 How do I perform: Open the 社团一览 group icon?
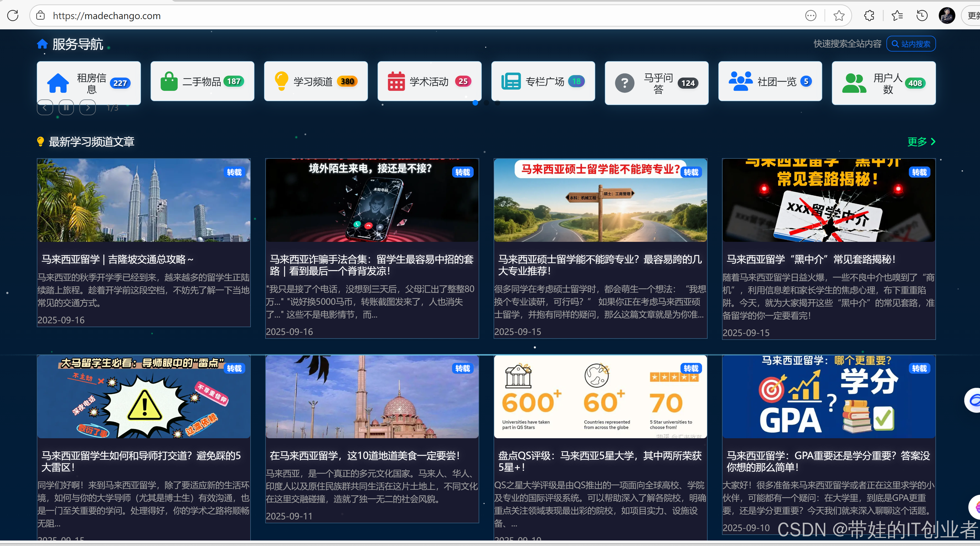point(740,81)
